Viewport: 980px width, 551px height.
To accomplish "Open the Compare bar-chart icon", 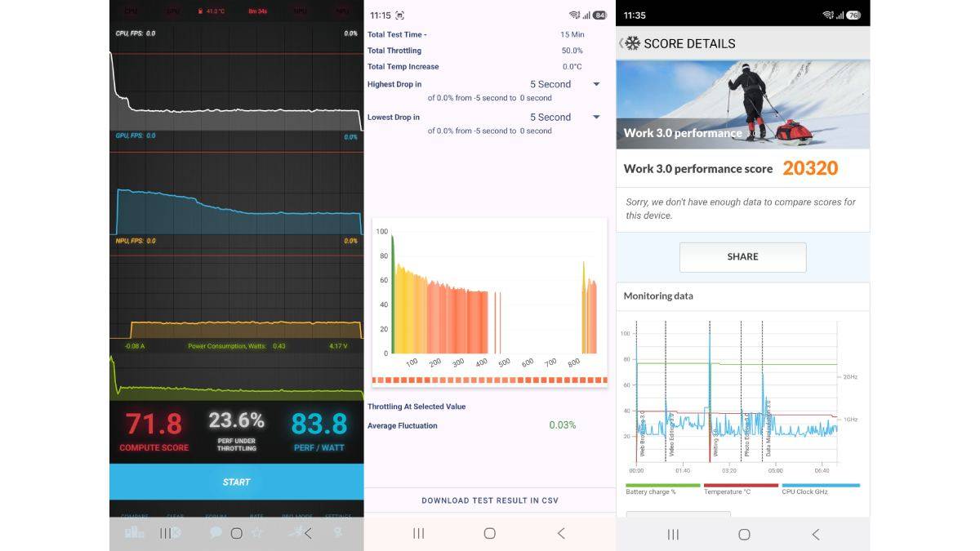I will (x=134, y=532).
